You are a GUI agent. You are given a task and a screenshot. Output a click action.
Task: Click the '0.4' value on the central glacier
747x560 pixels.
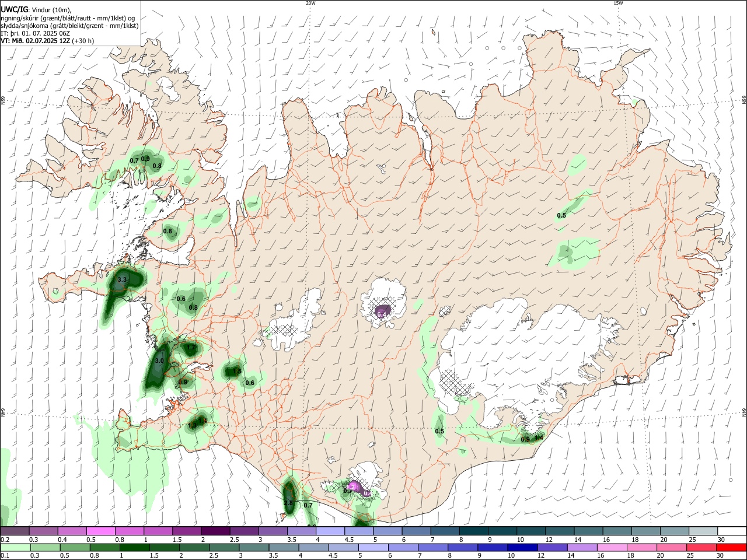click(x=382, y=314)
